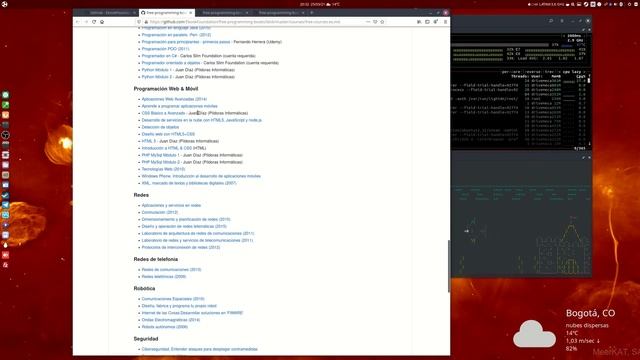The height and width of the screenshot is (360, 640).
Task: Open the browser hamburger menu
Action: click(x=445, y=22)
